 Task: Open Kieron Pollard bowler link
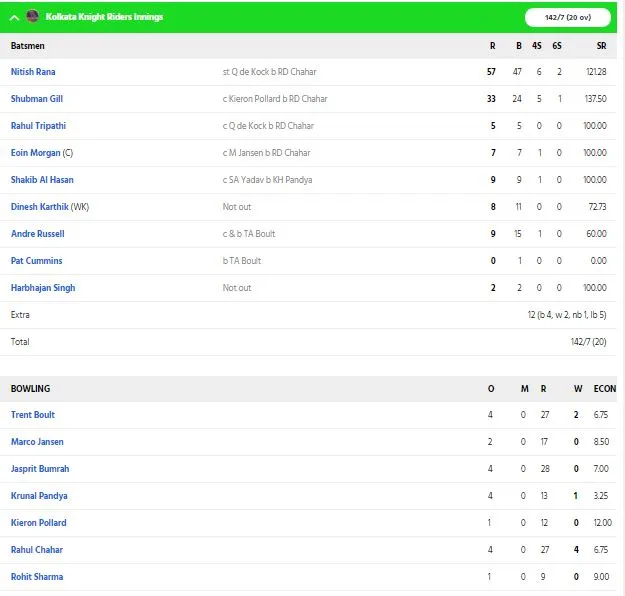coord(39,523)
